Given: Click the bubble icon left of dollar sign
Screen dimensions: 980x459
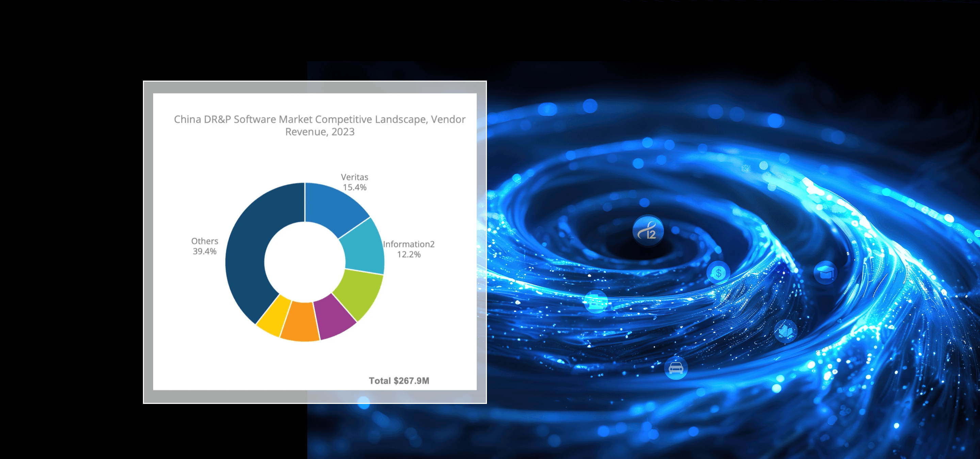Looking at the screenshot, I should [595, 302].
